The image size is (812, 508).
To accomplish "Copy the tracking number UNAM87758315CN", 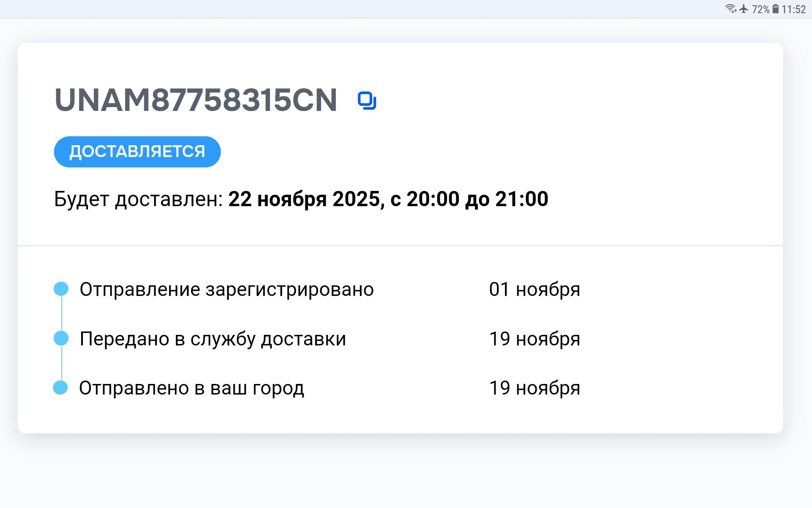I will [367, 101].
